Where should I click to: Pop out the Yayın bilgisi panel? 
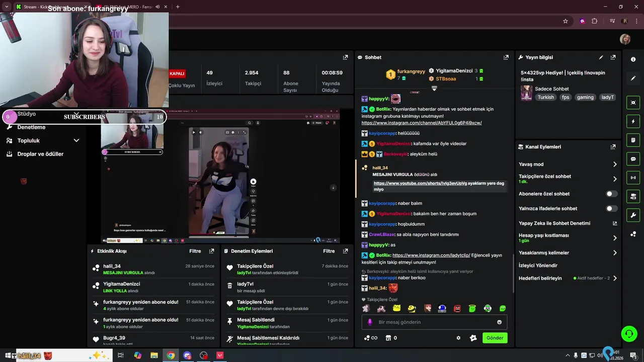(x=613, y=57)
